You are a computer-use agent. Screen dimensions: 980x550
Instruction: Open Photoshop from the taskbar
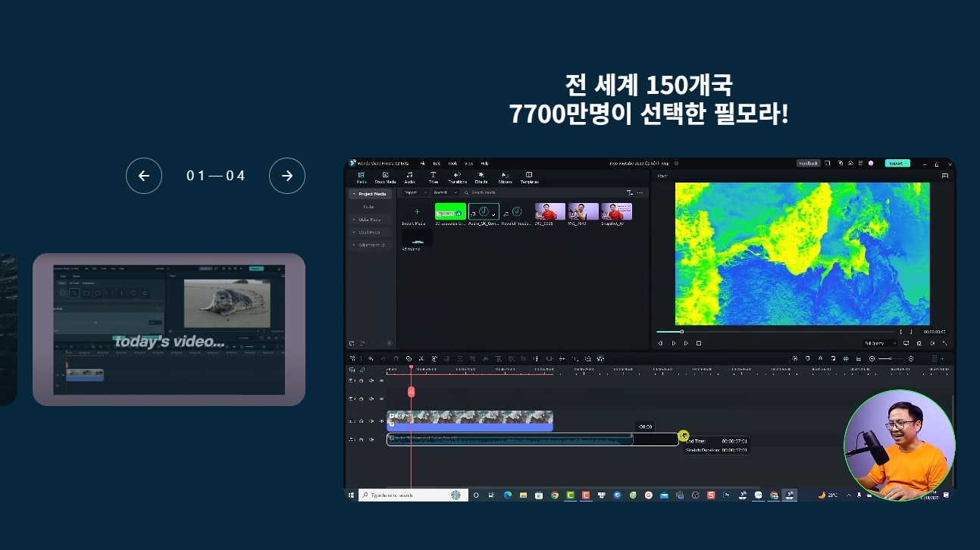(727, 495)
